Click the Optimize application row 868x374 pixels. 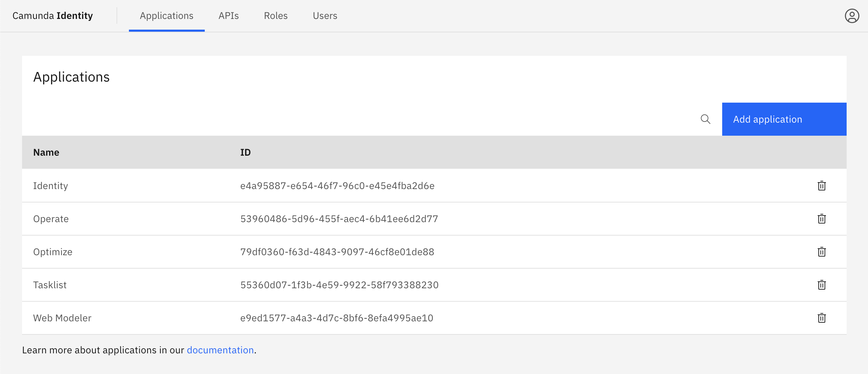(434, 252)
